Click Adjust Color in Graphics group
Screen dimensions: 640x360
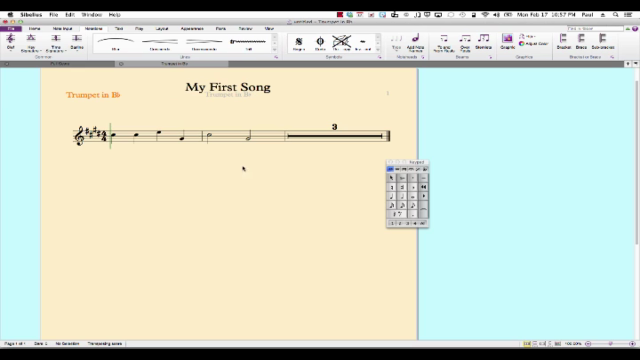pyautogui.click(x=534, y=44)
